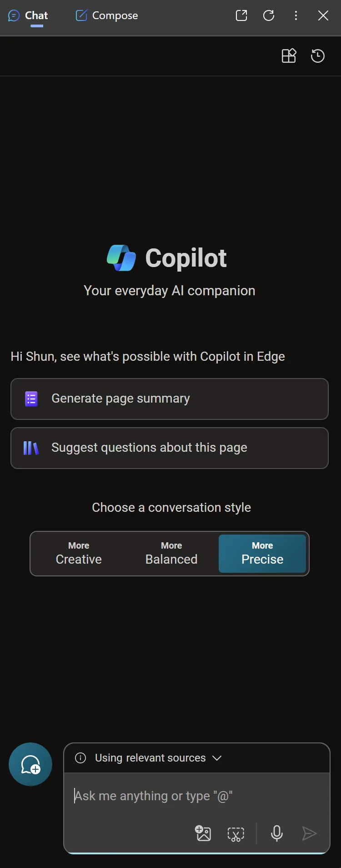Viewport: 341px width, 868px height.
Task: Select More Precise conversation style
Action: (x=262, y=554)
